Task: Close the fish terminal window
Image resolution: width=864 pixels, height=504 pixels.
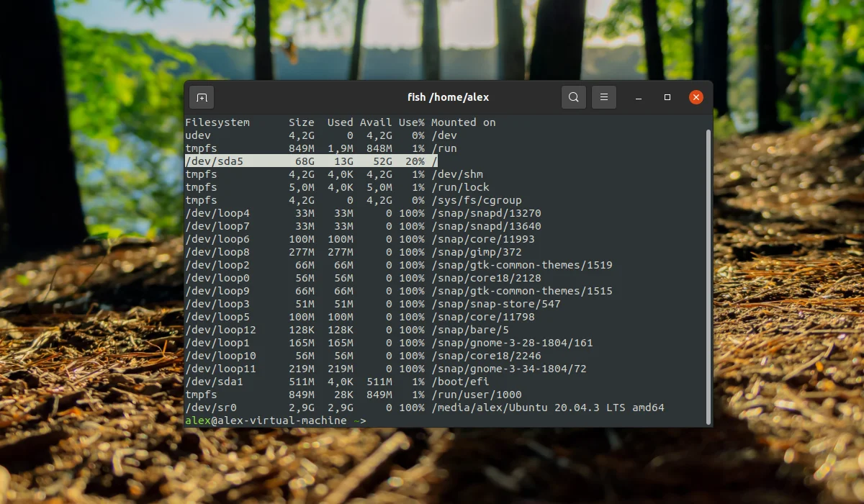Action: 696,97
